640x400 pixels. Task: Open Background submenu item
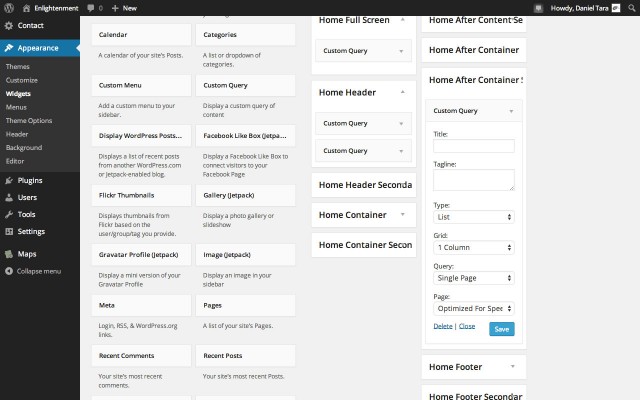pyautogui.click(x=24, y=147)
